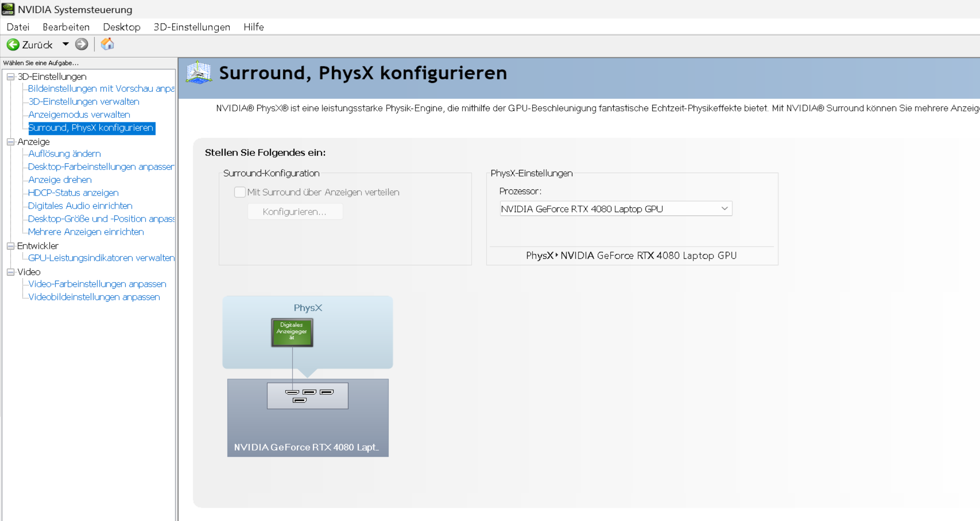Open the Hilfe menu
This screenshot has width=980, height=521.
253,27
